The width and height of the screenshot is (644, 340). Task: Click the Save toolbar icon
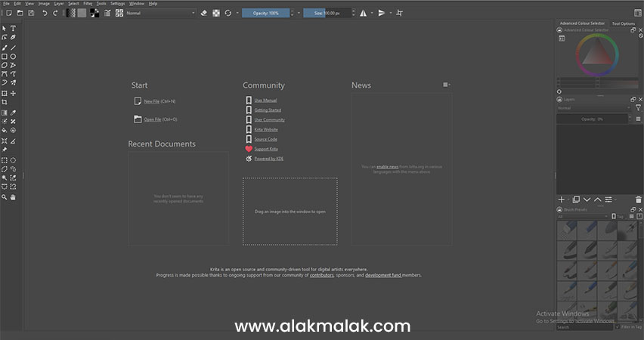(31, 13)
